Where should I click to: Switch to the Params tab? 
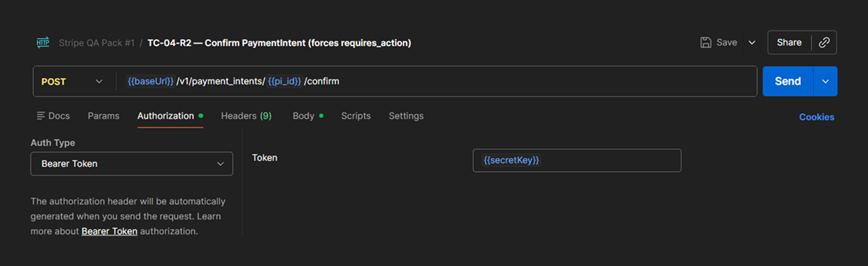[103, 116]
